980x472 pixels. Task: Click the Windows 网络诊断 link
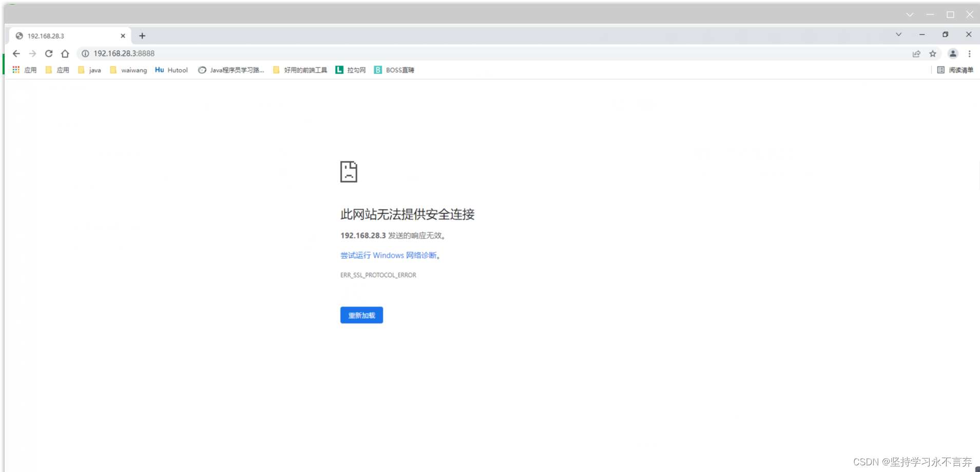tap(389, 255)
